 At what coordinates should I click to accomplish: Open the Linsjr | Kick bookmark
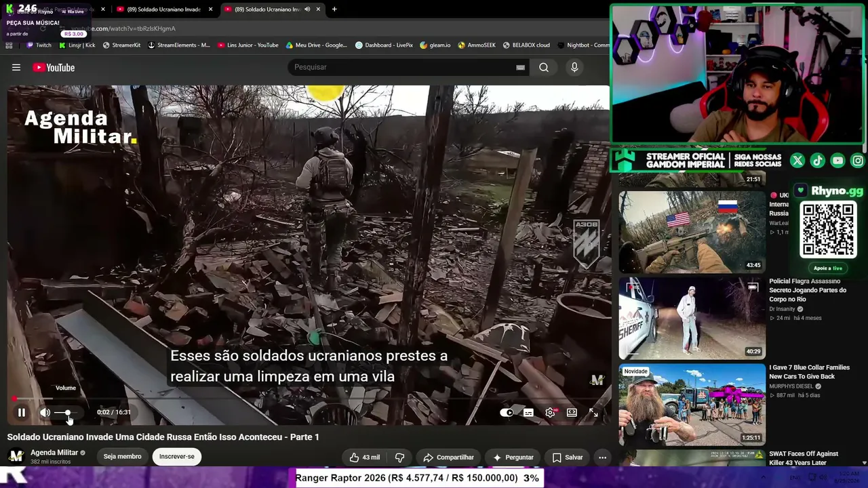tap(77, 45)
